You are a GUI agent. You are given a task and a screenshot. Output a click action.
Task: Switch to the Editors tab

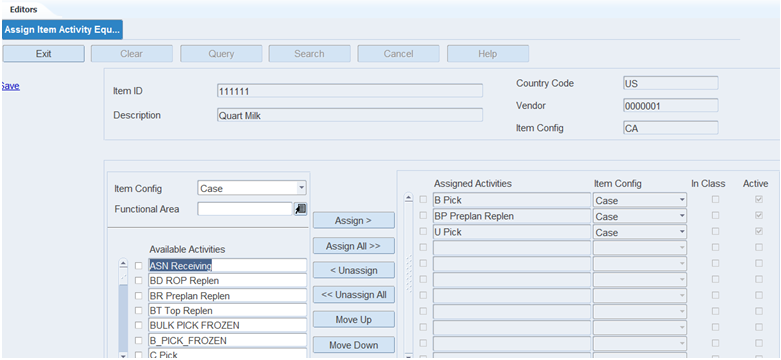(x=23, y=9)
